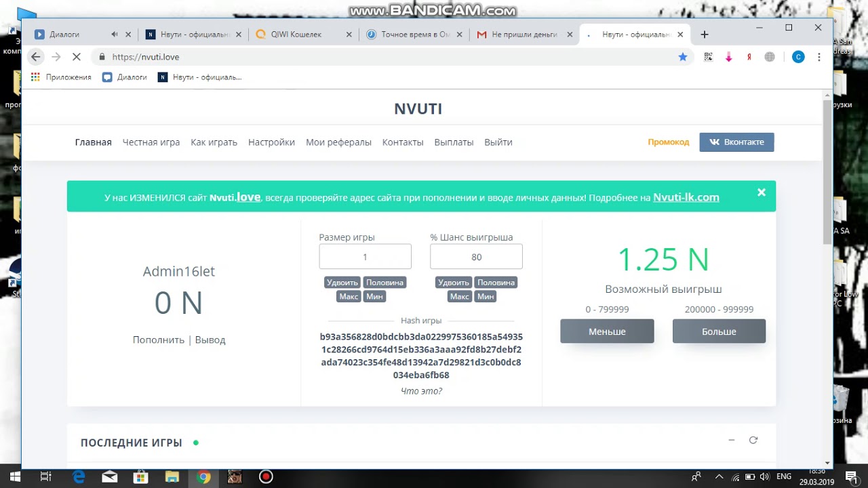The height and width of the screenshot is (488, 868).
Task: Open a new browser tab with plus button
Action: 705,35
